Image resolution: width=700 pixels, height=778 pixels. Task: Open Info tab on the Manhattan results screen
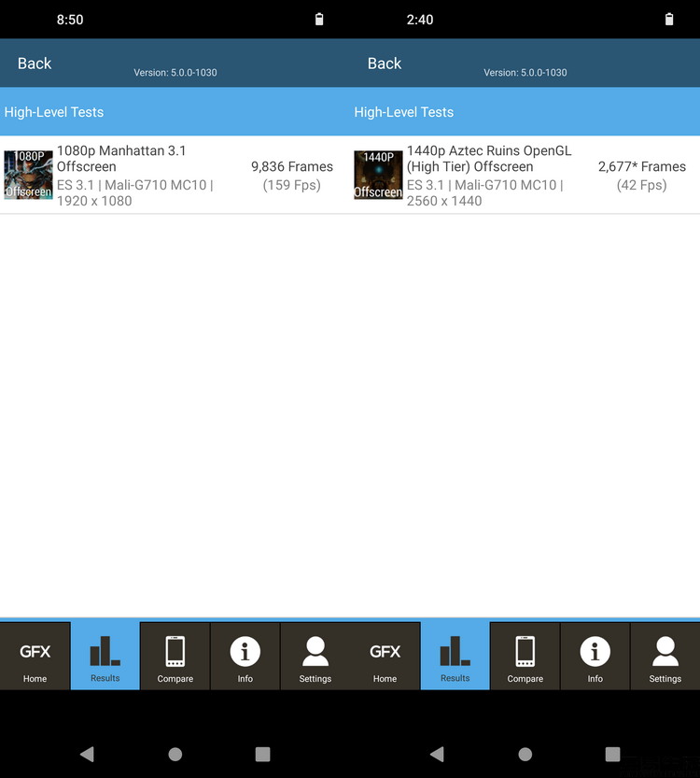pyautogui.click(x=245, y=657)
